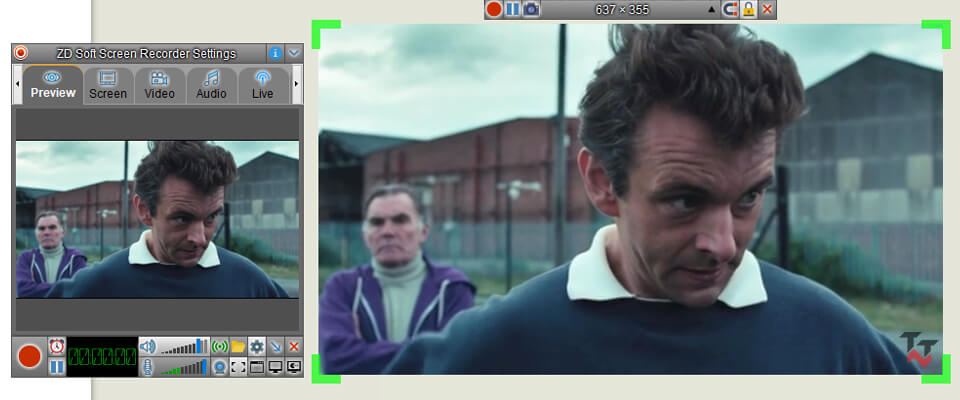Click the blue info icon in title bar

click(276, 53)
